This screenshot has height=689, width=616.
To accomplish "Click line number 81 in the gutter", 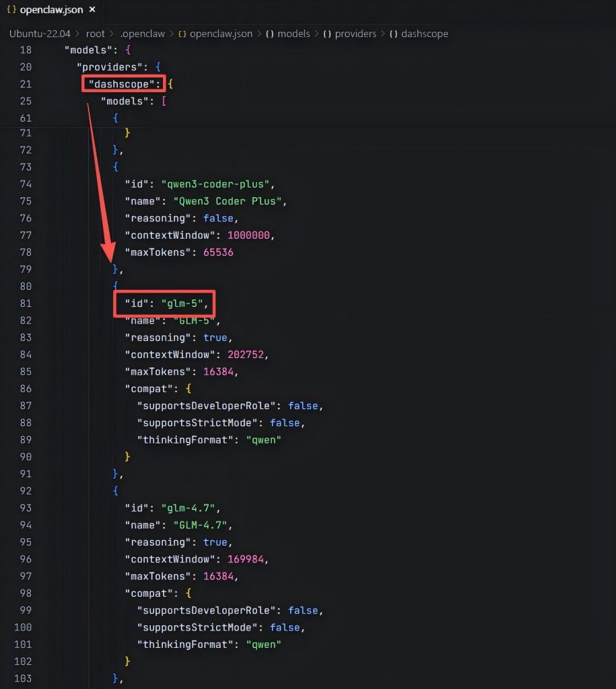I will tap(26, 303).
